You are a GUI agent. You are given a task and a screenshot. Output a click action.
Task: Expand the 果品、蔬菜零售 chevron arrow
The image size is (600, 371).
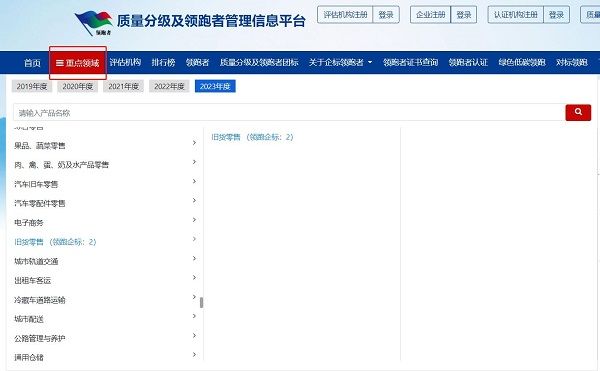tap(194, 143)
